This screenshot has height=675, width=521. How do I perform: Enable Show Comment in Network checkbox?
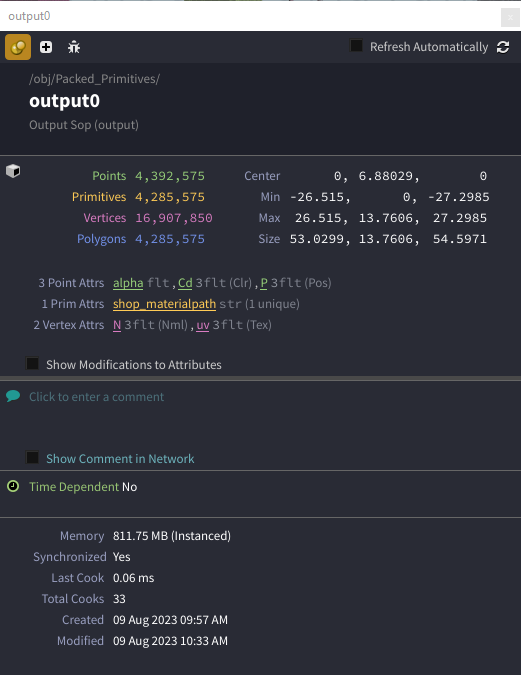(32, 457)
